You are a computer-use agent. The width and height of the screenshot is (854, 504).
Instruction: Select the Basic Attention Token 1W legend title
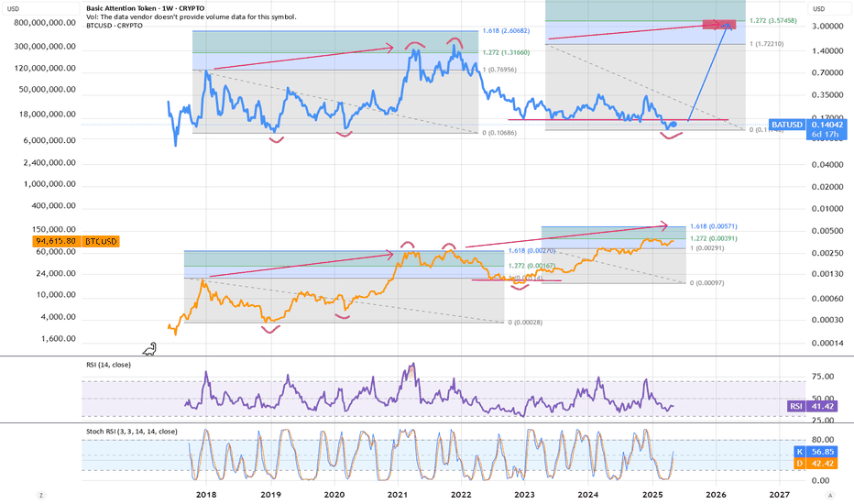click(146, 8)
